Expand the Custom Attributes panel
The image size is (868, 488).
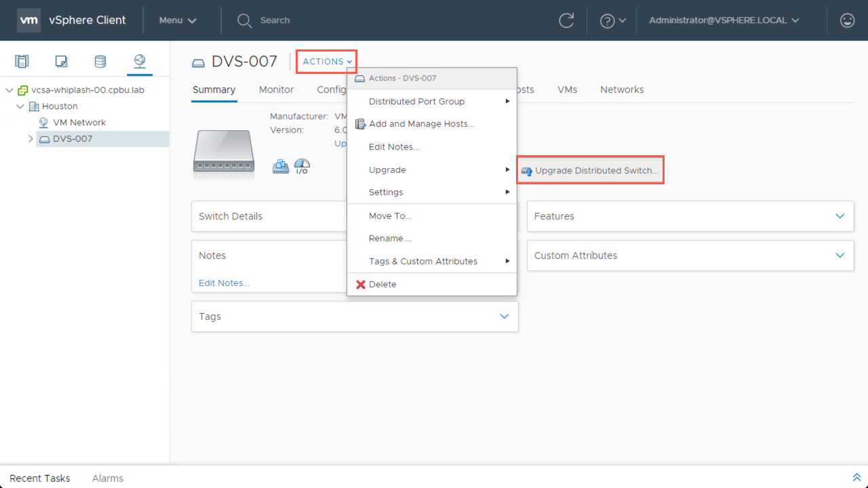coord(840,256)
